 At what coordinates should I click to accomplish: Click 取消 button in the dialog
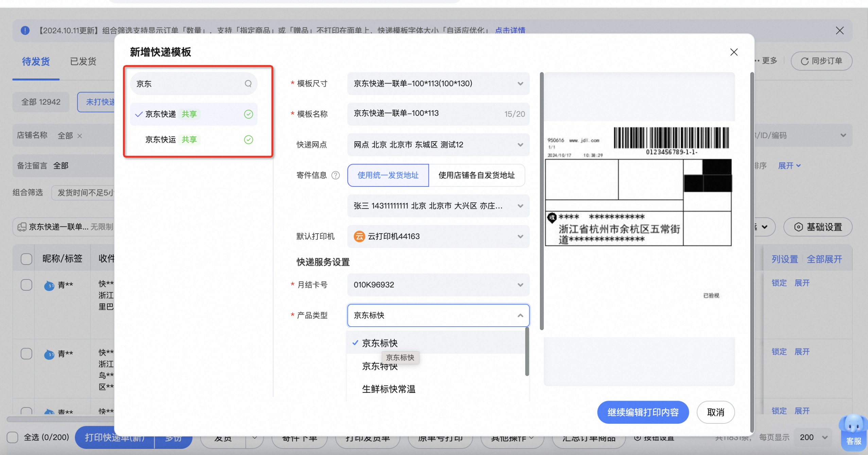click(x=716, y=412)
